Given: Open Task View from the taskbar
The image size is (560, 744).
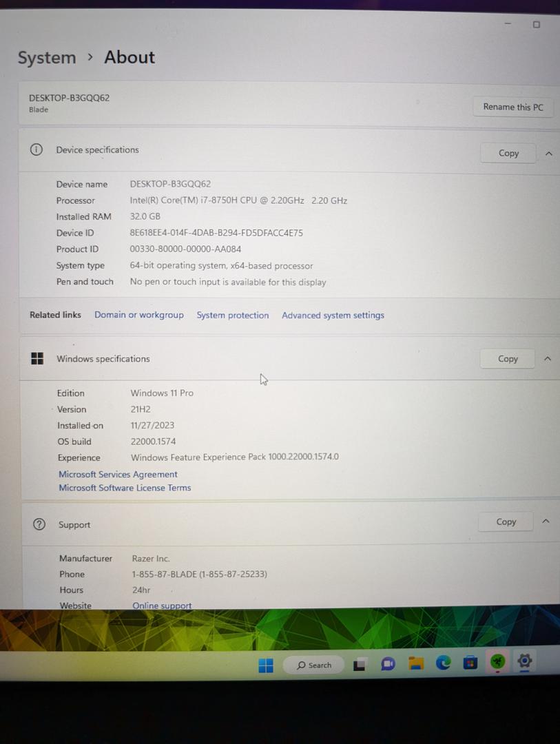Looking at the screenshot, I should (360, 665).
